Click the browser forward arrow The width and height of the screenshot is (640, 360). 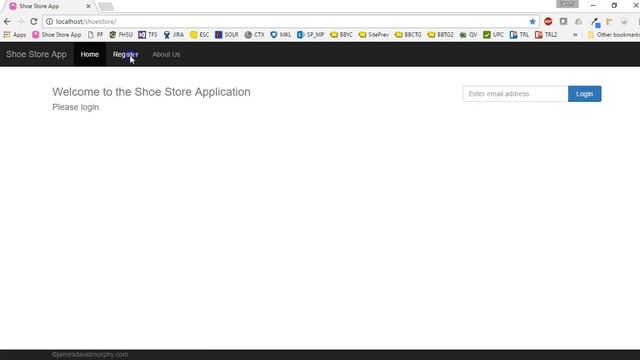click(20, 21)
